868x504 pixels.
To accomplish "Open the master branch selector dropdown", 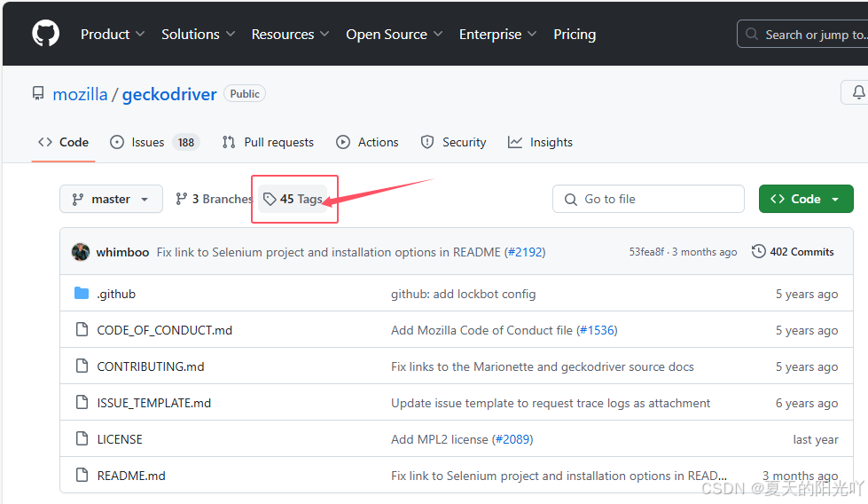I will 111,199.
